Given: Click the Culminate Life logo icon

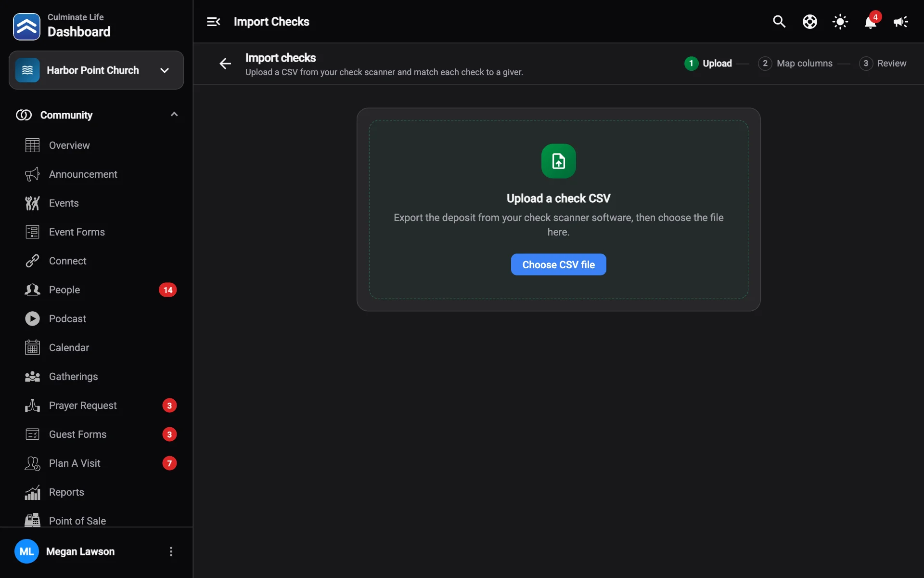Looking at the screenshot, I should (26, 26).
